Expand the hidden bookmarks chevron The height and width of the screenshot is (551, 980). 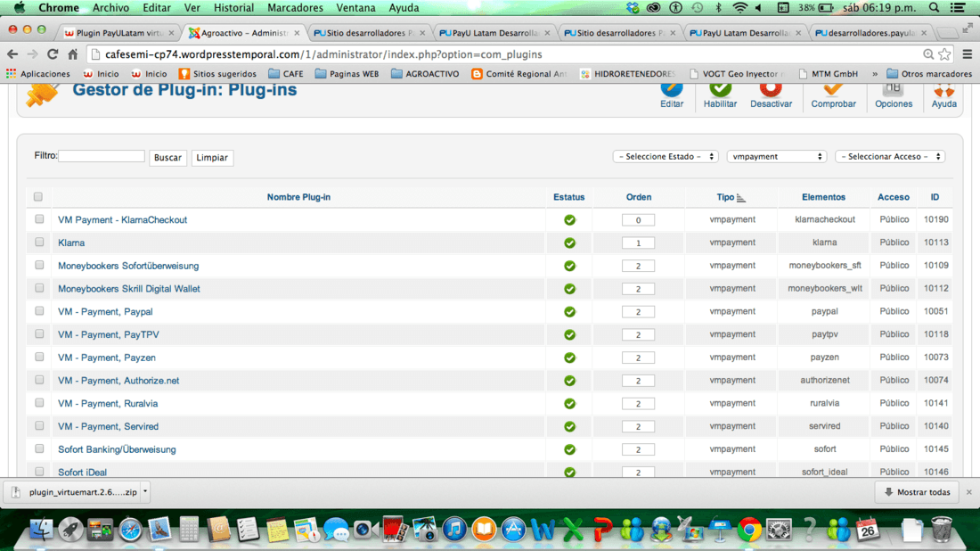point(874,74)
